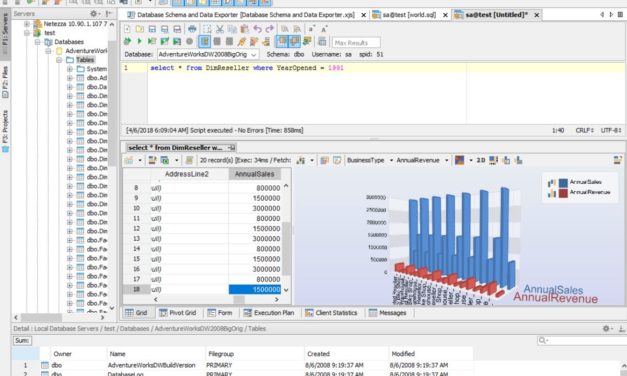Open the F1: Servers side panel

coord(5,35)
